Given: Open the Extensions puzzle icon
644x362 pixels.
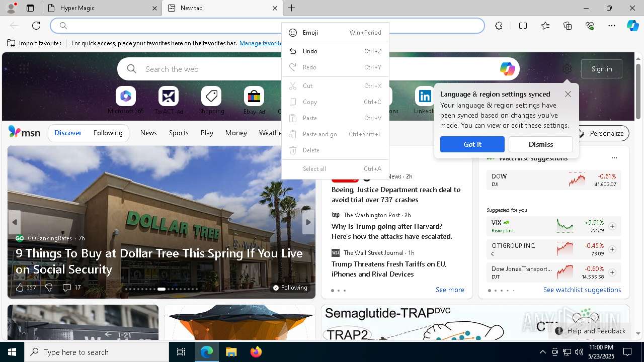Looking at the screenshot, I should point(499,26).
